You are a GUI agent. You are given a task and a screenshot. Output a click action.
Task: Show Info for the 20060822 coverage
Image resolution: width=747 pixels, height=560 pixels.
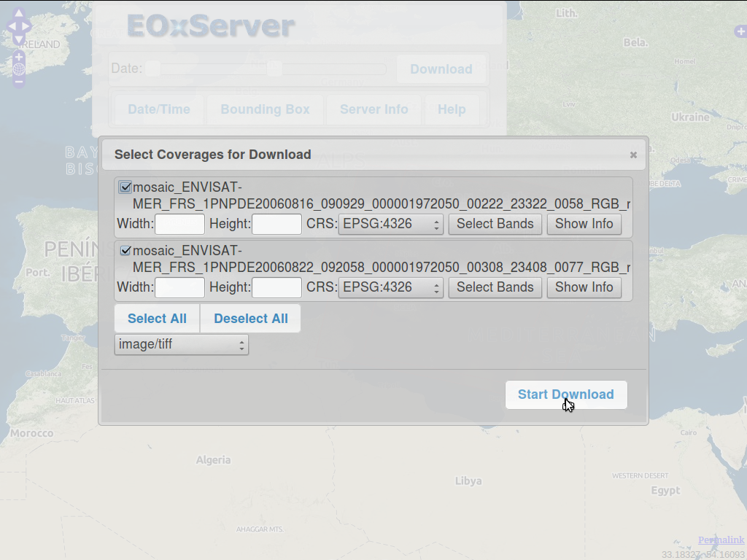point(584,287)
